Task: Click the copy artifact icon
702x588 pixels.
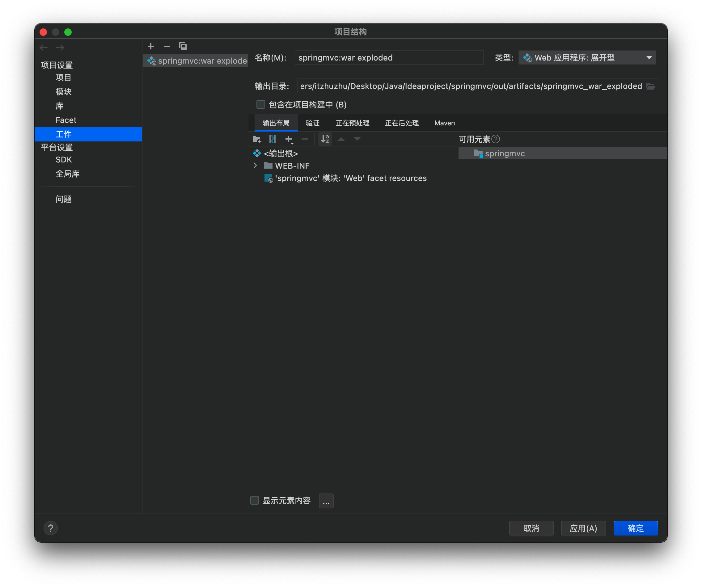Action: [x=183, y=46]
